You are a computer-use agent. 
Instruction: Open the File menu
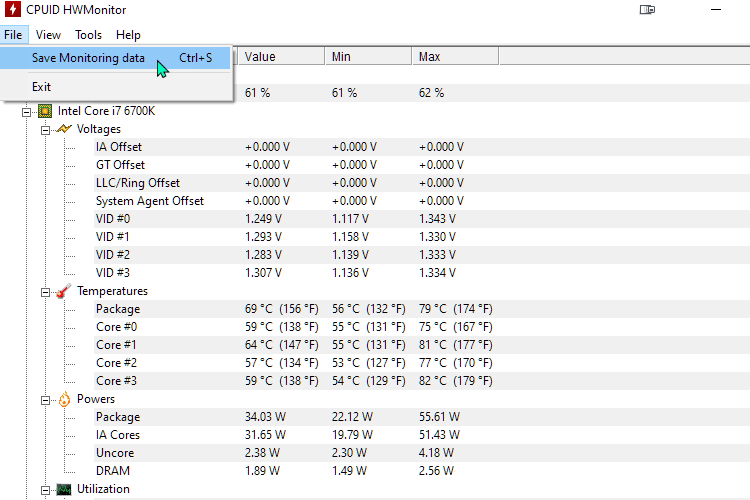(x=13, y=35)
